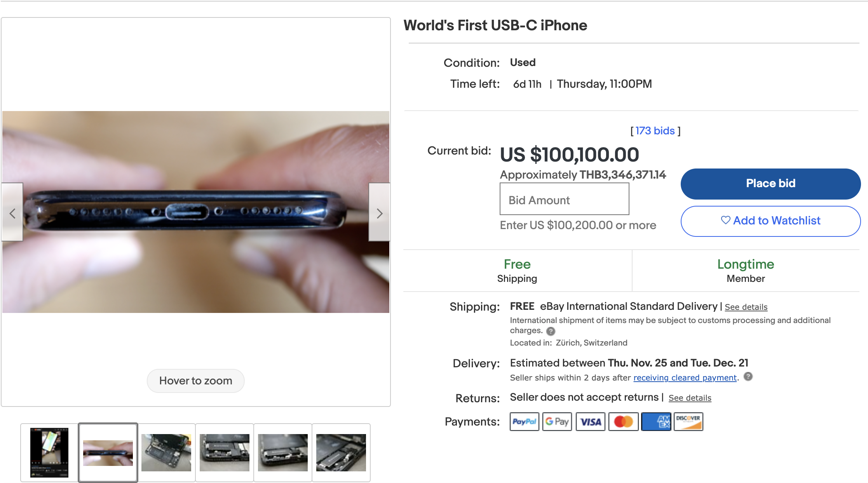The image size is (868, 483).
Task: Open the customs charges help icon
Action: 551,331
